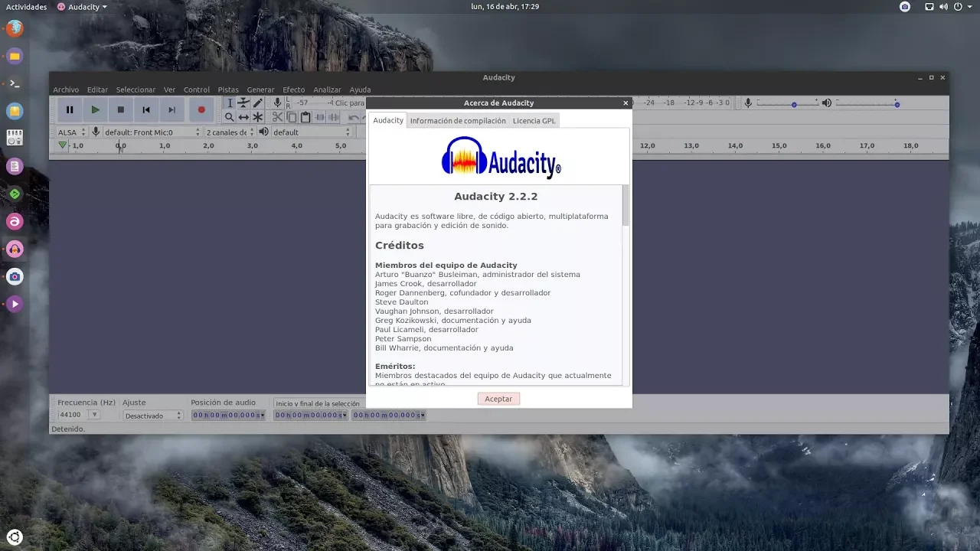Switch to the Audacity tab in About dialog
This screenshot has width=980, height=551.
388,120
